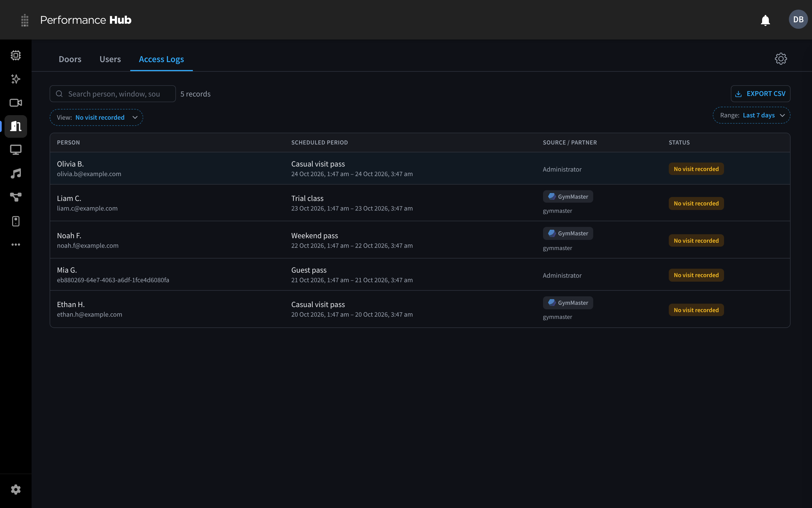Open the app grid launcher icon

(25, 20)
